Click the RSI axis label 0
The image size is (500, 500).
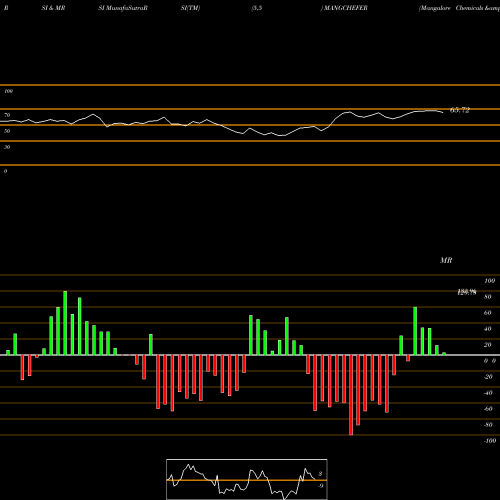5,171
